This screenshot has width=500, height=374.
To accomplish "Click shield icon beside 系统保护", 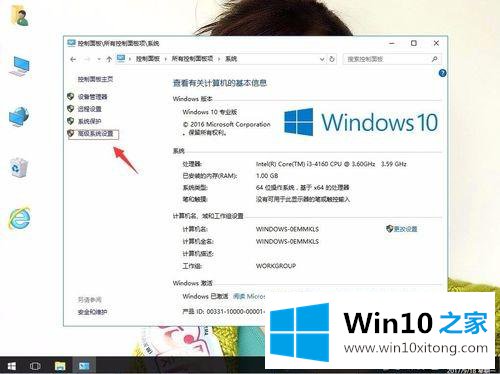I will 71,121.
